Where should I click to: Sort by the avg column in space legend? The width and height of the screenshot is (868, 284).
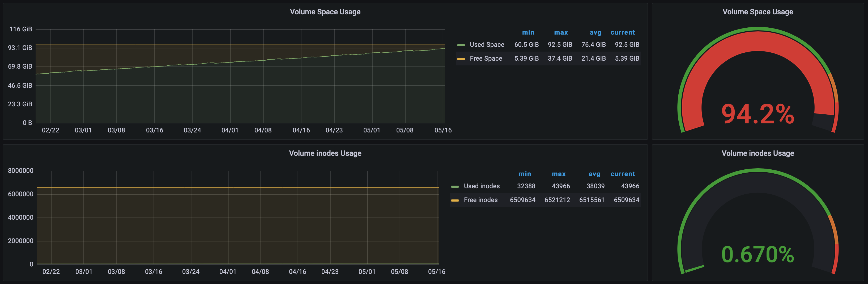coord(595,32)
